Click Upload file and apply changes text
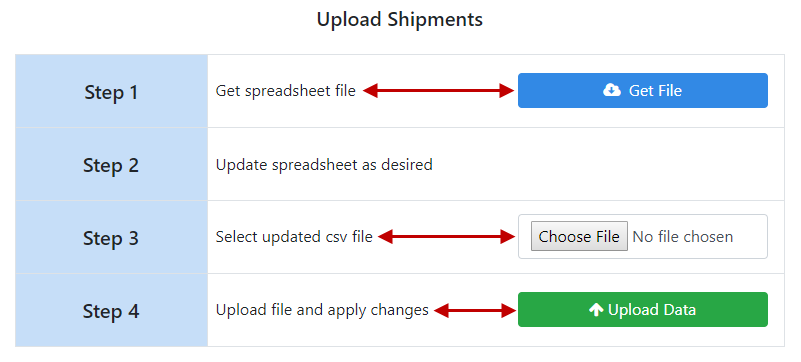This screenshot has height=362, width=801. 322,310
